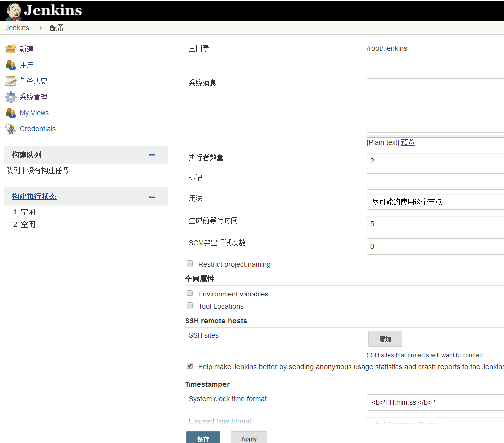Click the Credentials keys icon

pyautogui.click(x=10, y=129)
